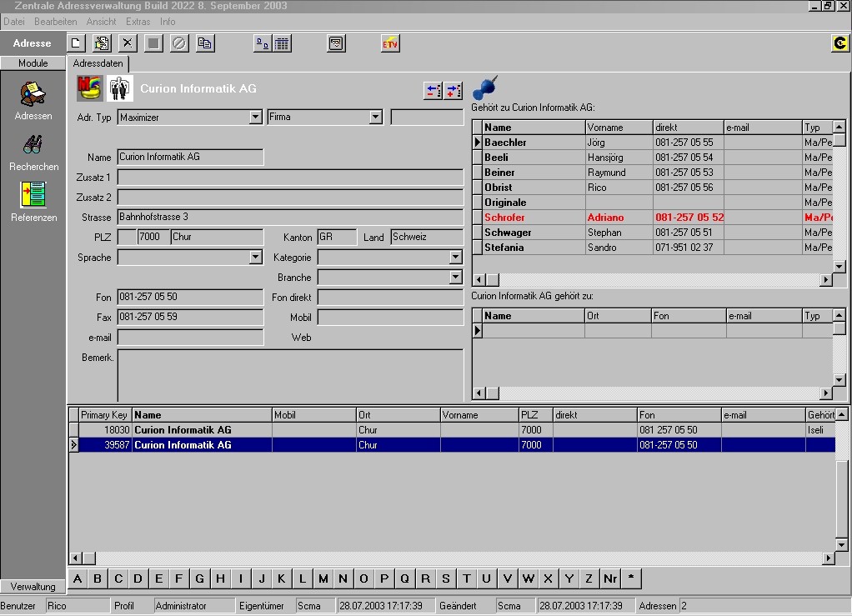
Task: Click the Nr filter button
Action: point(609,578)
